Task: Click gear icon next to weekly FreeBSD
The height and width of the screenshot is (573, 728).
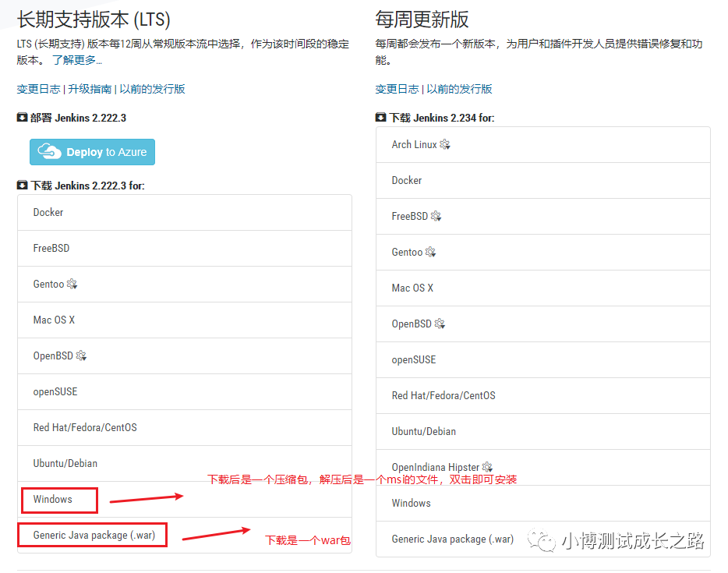Action: 436,216
